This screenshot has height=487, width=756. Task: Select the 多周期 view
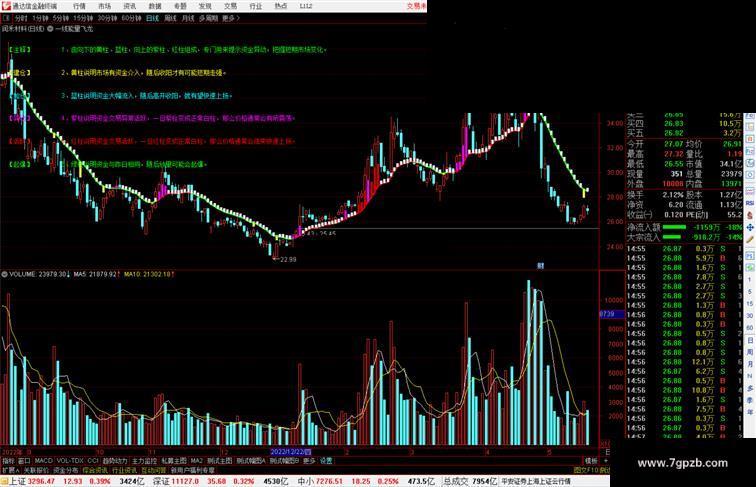(x=208, y=18)
